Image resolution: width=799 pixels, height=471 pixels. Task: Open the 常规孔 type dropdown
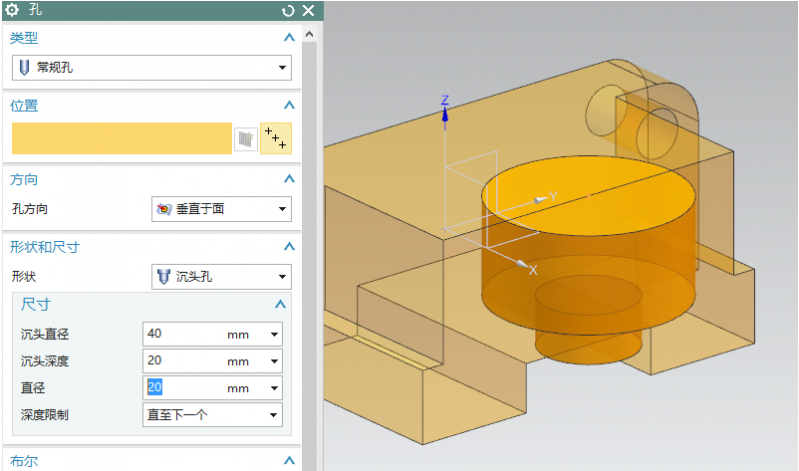282,68
